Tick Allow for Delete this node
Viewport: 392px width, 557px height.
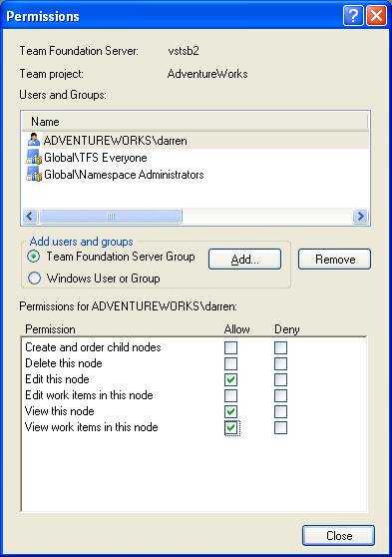[230, 363]
